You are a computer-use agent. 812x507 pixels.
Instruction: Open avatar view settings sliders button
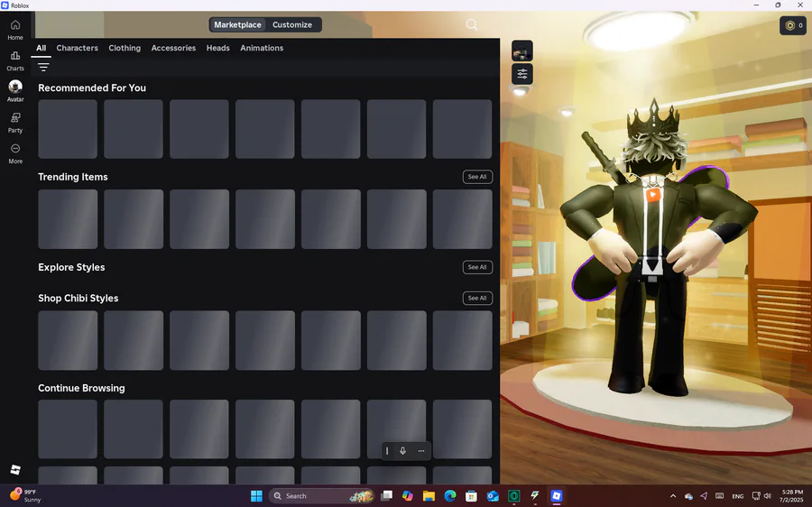pos(522,74)
